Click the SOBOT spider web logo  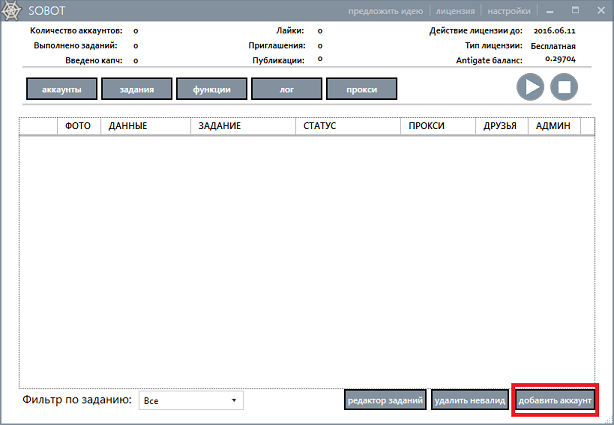tap(13, 11)
